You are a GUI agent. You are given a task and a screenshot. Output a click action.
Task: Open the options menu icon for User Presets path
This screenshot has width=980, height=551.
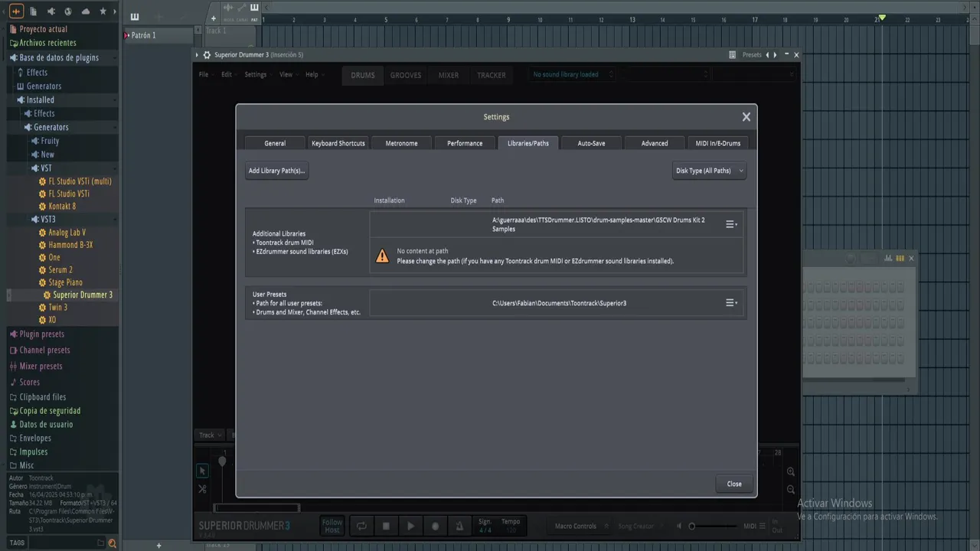[731, 303]
